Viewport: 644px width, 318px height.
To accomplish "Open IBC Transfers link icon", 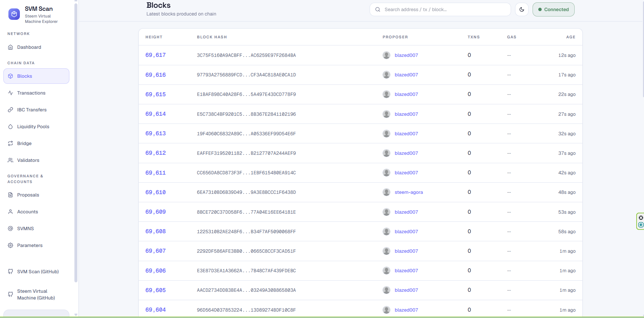I will point(10,110).
